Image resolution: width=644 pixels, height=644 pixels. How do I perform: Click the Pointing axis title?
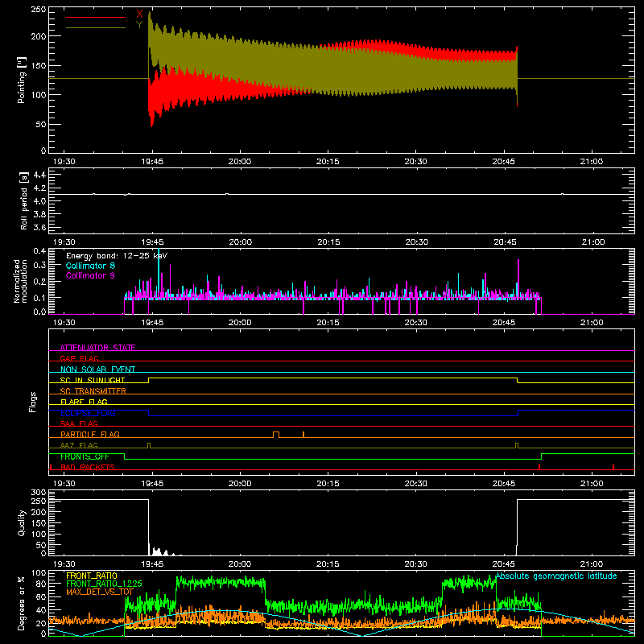[22, 80]
